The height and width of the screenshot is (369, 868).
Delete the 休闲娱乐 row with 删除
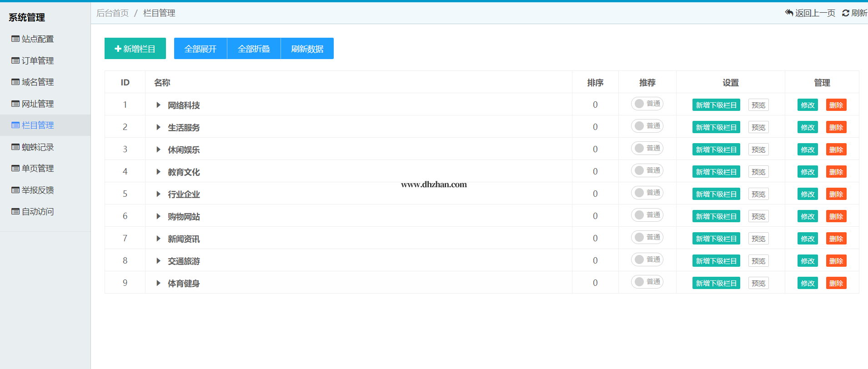coord(836,150)
